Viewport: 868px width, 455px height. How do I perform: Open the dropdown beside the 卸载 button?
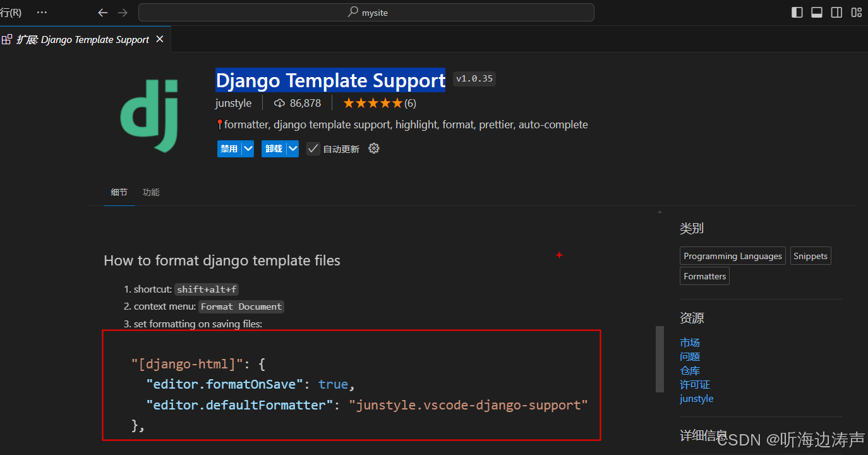pos(292,149)
